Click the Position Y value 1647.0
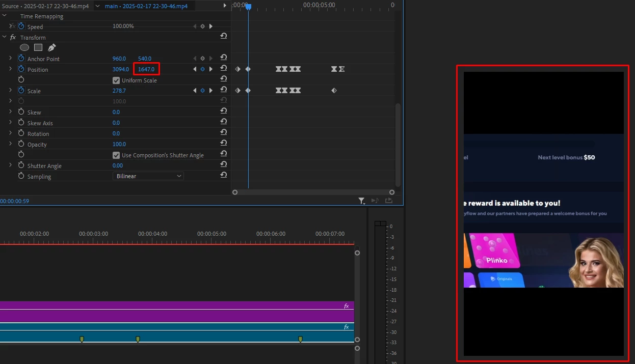635x364 pixels. (x=146, y=69)
